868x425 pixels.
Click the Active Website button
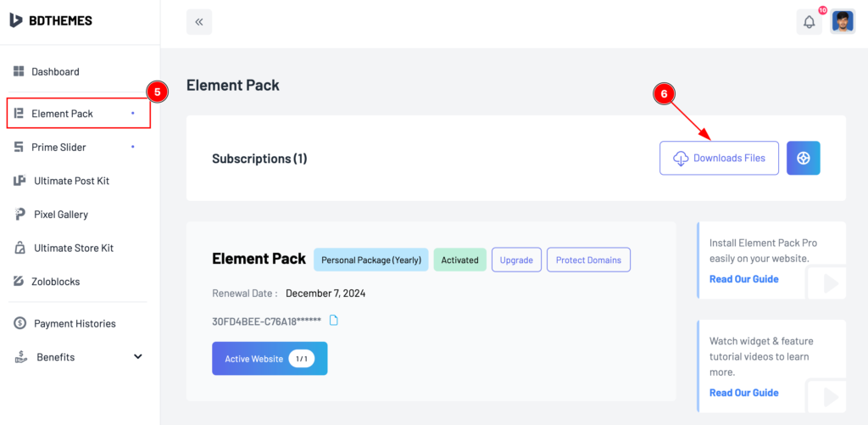pyautogui.click(x=270, y=359)
